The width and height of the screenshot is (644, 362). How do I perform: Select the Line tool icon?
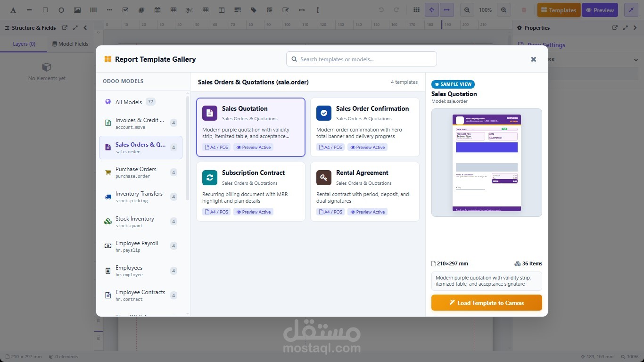pos(29,10)
